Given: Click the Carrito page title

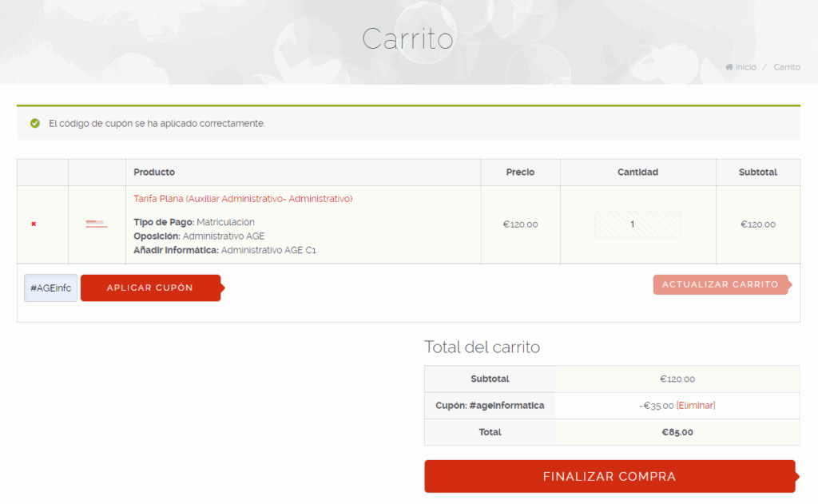Looking at the screenshot, I should tap(408, 38).
